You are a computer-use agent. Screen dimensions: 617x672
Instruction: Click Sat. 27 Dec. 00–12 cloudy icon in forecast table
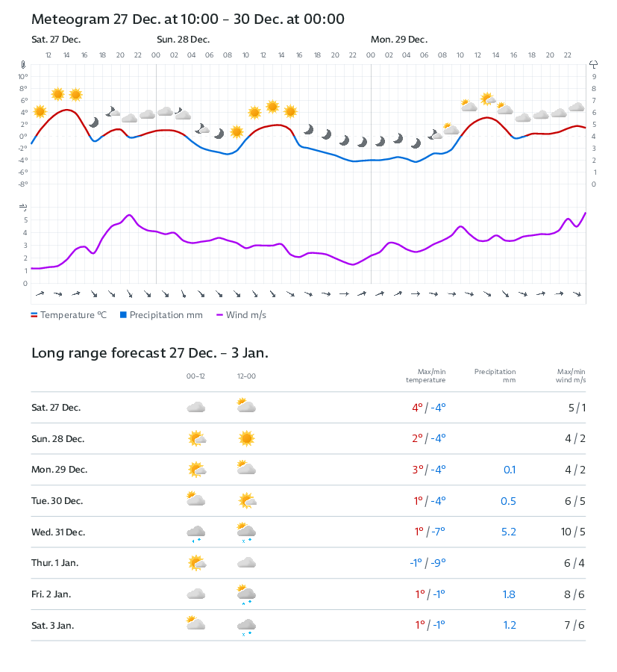pos(196,408)
